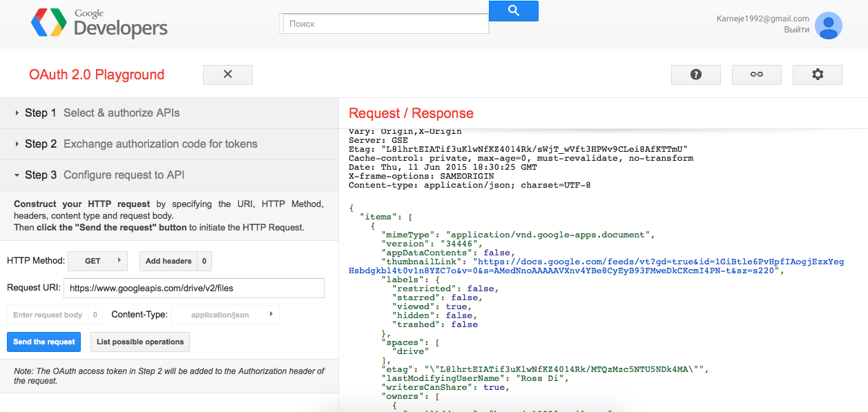
Task: Open the thumbnailLink docs.google.com URL
Action: coord(597,266)
